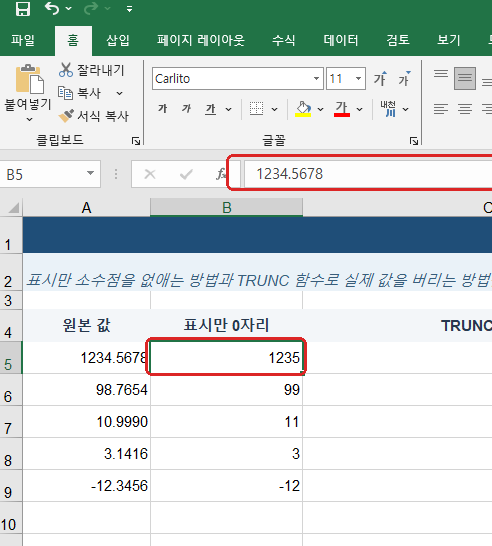This screenshot has width=492, height=546.
Task: Open the 클립보드 group dialog launcher
Action: pyautogui.click(x=136, y=141)
